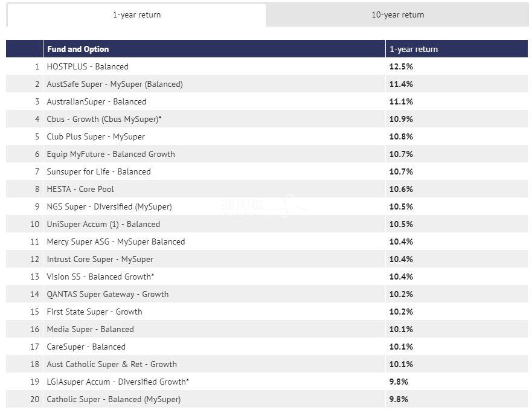
Task: Select NGS Super - Diversified (MySuper)
Action: click(109, 206)
